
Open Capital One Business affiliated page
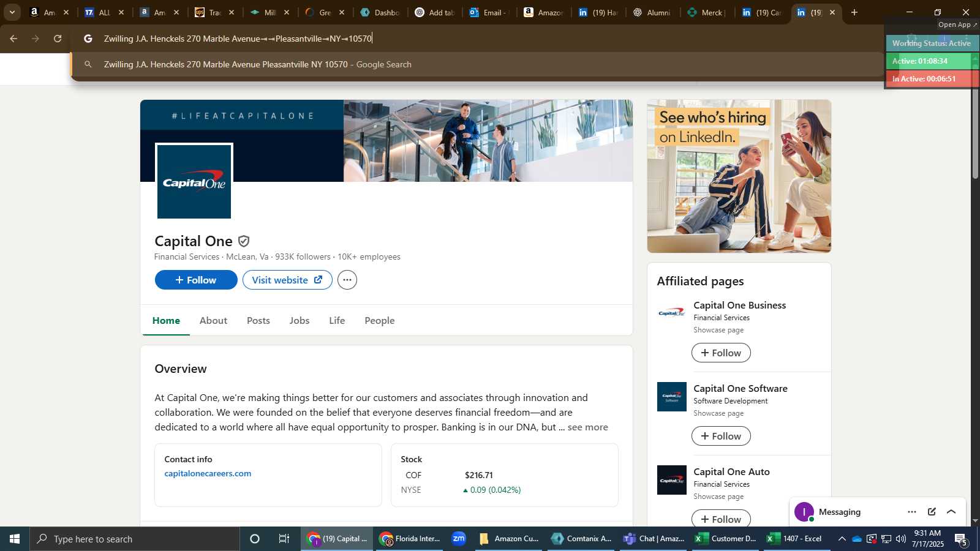(x=740, y=305)
